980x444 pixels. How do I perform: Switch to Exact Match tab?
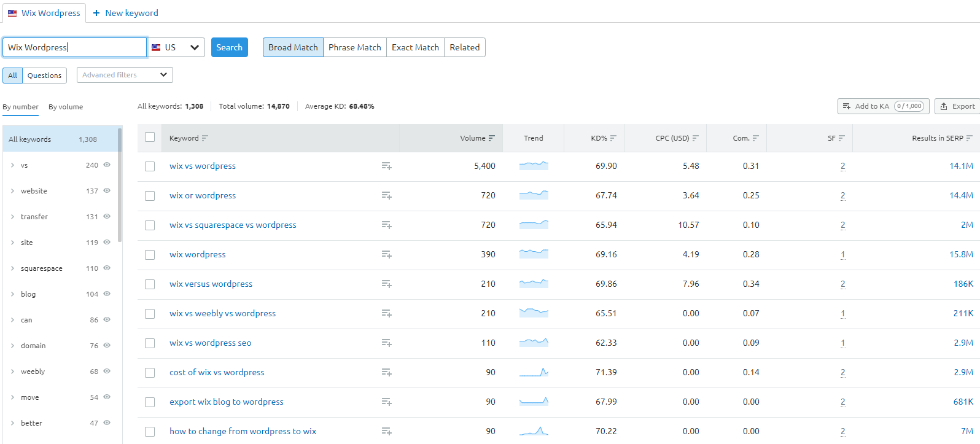(416, 47)
